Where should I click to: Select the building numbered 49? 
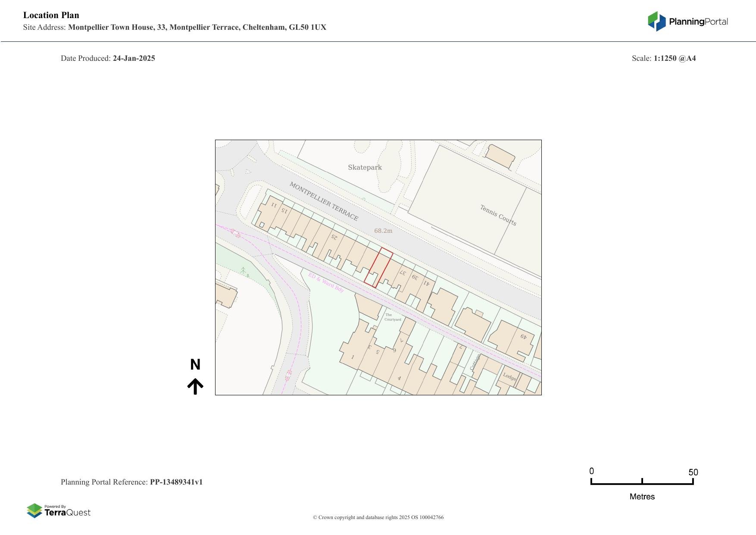(523, 337)
